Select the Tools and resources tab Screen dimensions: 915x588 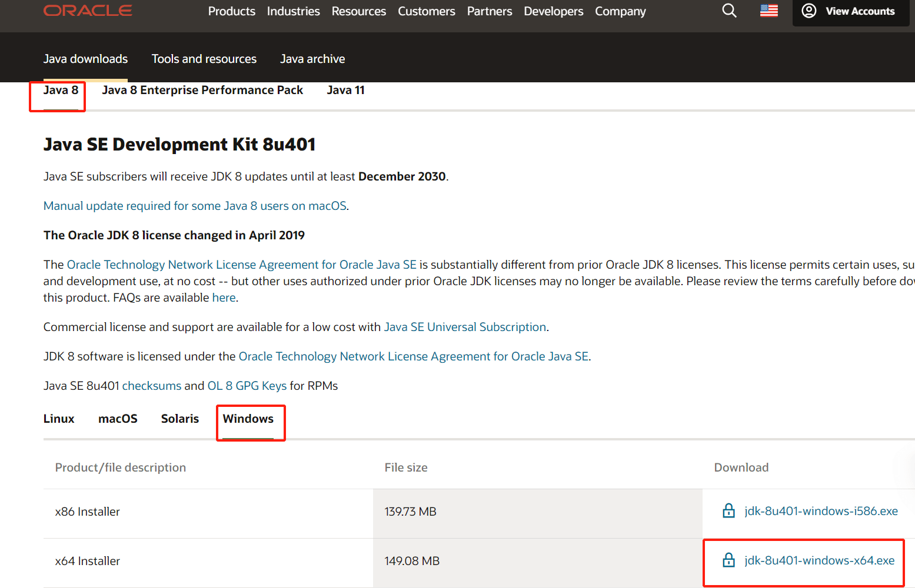(x=204, y=59)
